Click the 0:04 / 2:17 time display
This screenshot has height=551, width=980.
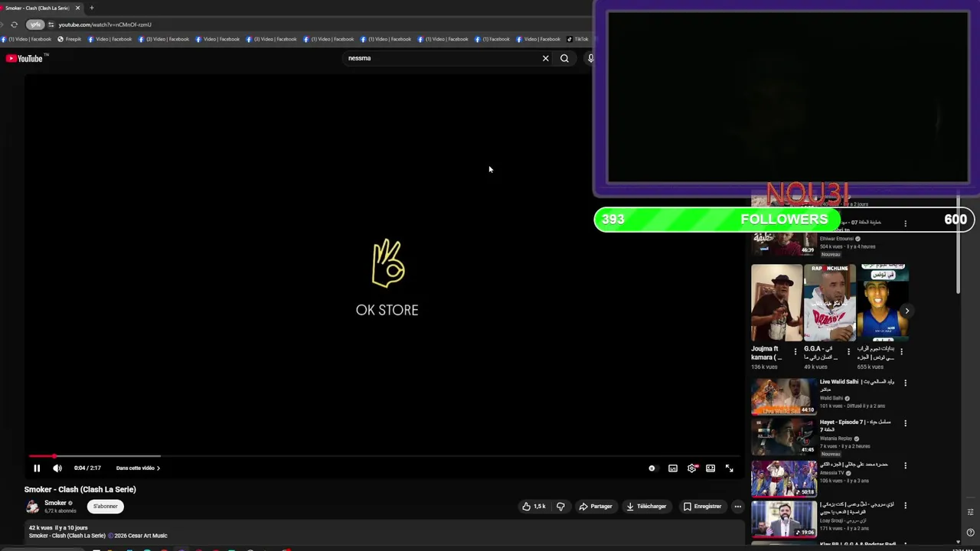coord(87,468)
